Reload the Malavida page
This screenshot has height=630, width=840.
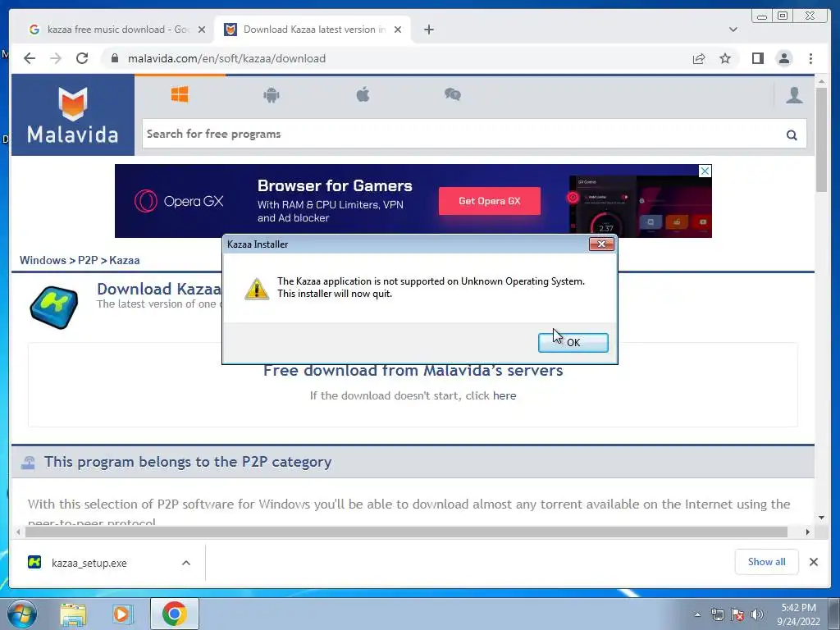click(82, 58)
